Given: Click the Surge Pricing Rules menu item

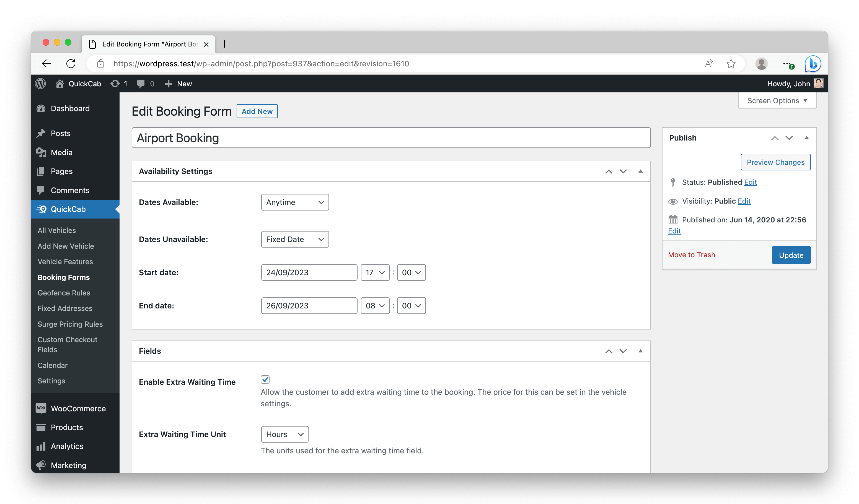Looking at the screenshot, I should [x=70, y=324].
